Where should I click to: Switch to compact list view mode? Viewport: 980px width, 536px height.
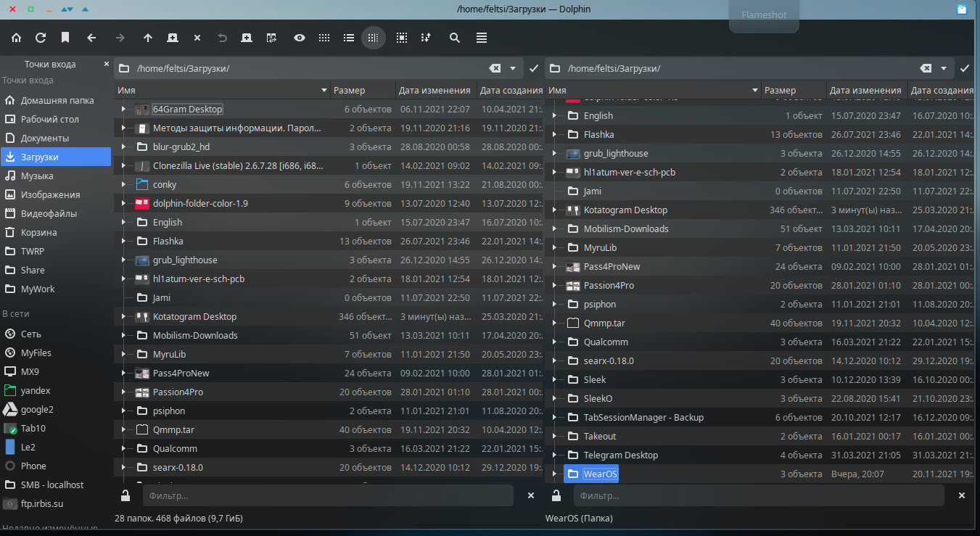coord(349,38)
